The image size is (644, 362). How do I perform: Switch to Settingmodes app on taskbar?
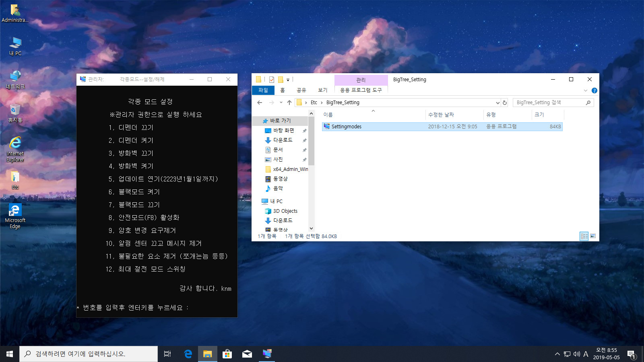[267, 354]
